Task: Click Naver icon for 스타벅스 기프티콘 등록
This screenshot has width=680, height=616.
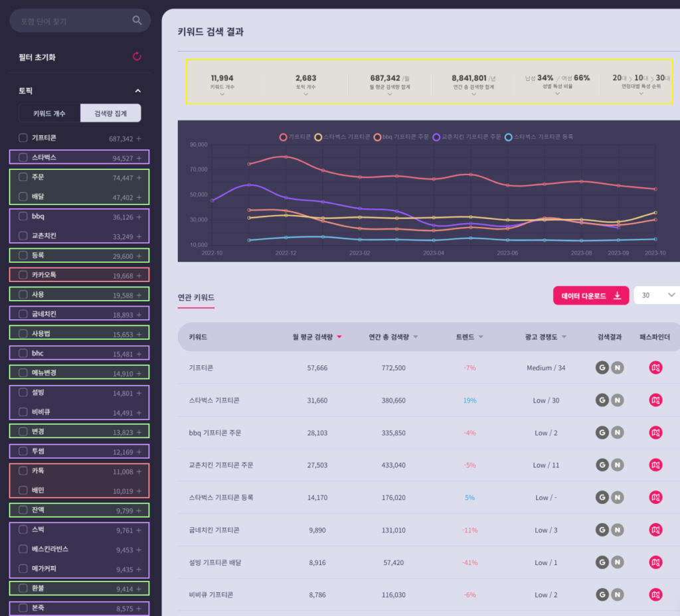Action: 617,497
